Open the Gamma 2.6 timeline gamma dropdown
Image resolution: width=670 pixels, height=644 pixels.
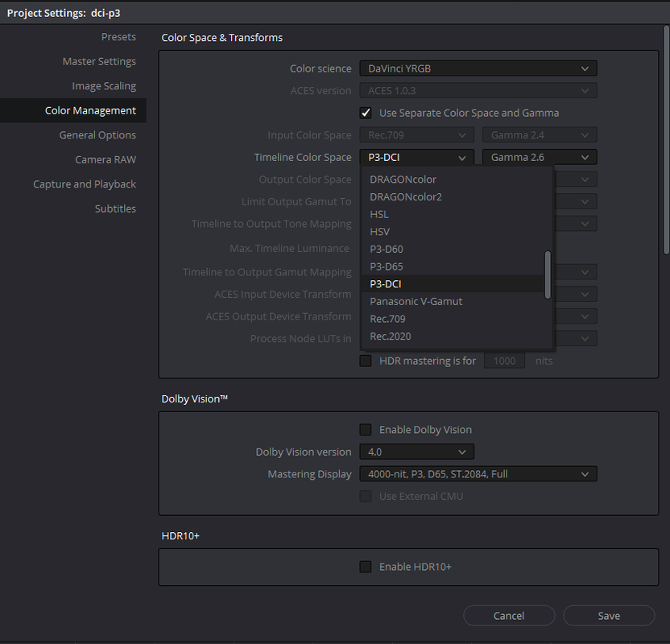pos(540,157)
